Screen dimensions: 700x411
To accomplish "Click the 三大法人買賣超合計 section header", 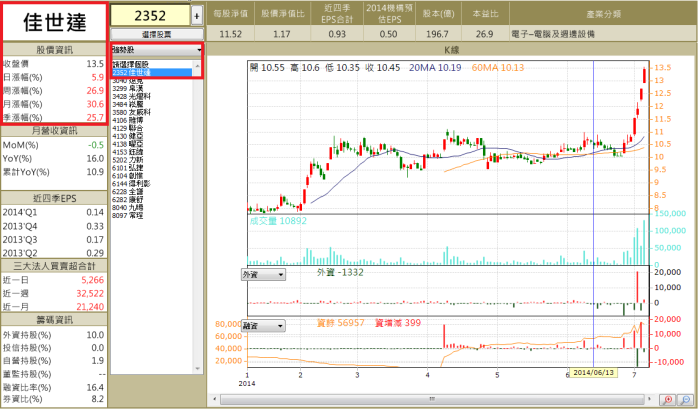I will click(54, 266).
